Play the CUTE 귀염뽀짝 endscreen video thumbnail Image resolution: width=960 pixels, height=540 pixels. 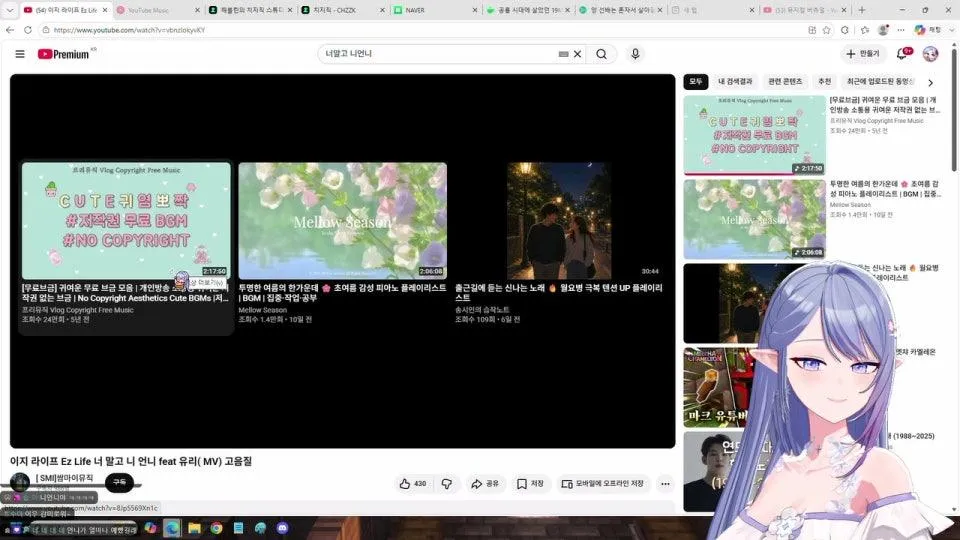point(126,220)
